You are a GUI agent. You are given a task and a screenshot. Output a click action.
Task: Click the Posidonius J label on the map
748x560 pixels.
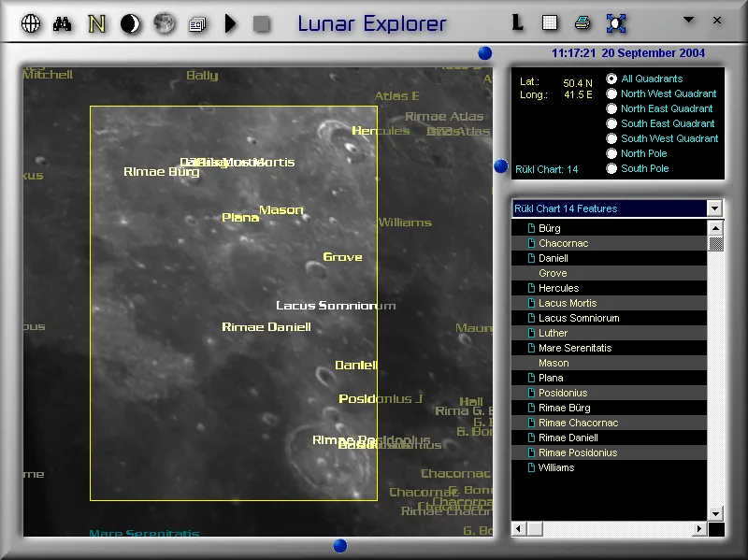(381, 398)
